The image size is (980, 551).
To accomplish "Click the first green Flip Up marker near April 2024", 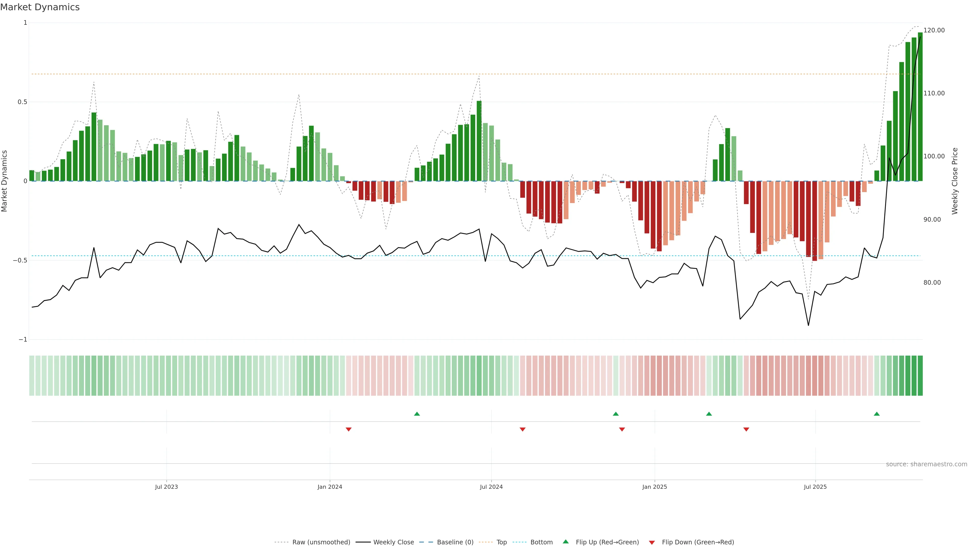I will 417,414.
